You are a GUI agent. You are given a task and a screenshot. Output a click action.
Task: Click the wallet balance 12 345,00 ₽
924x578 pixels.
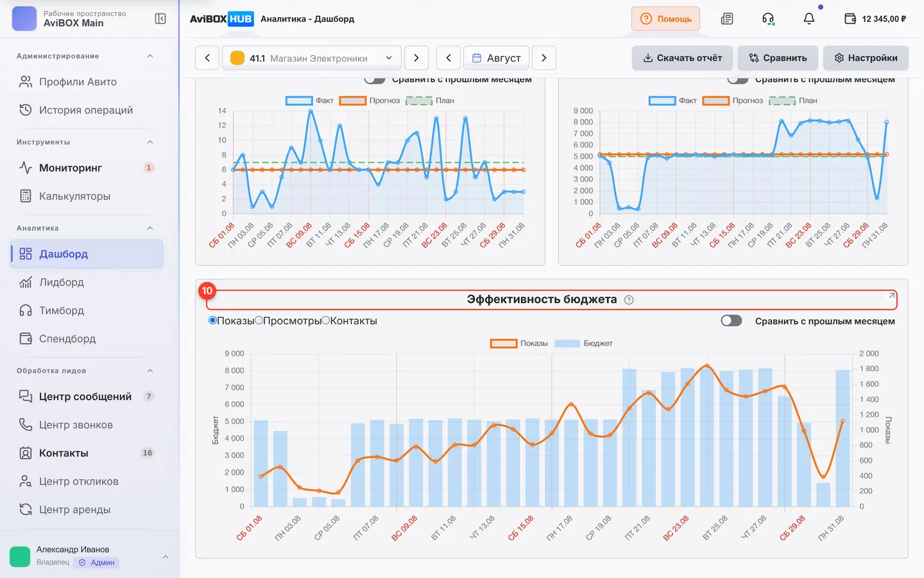click(x=875, y=19)
